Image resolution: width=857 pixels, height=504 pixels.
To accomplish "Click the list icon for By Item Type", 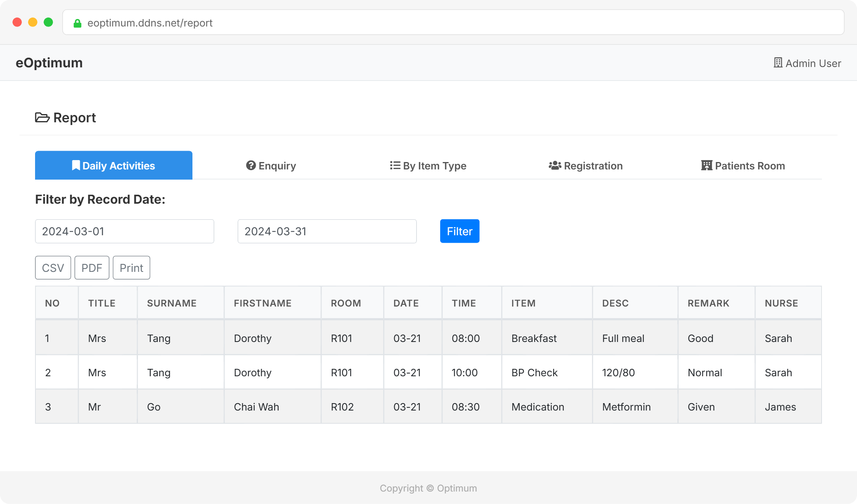I will click(x=395, y=166).
